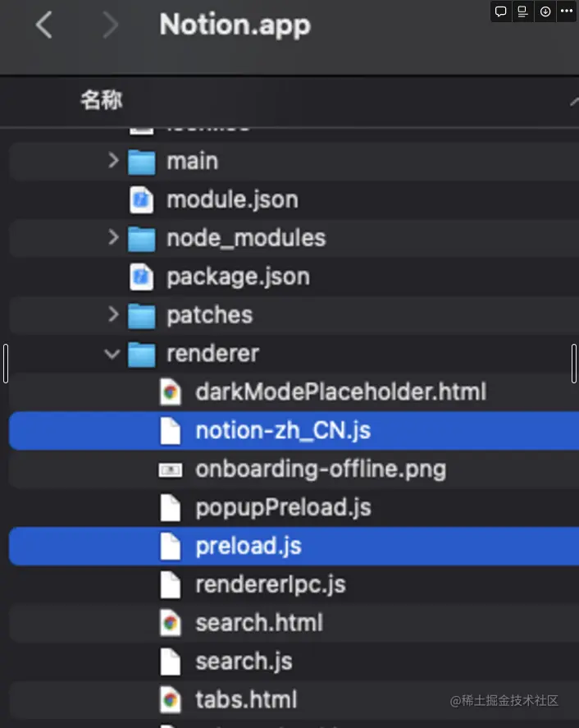Image resolution: width=579 pixels, height=728 pixels.
Task: Go back with the Finder back arrow
Action: pos(43,25)
